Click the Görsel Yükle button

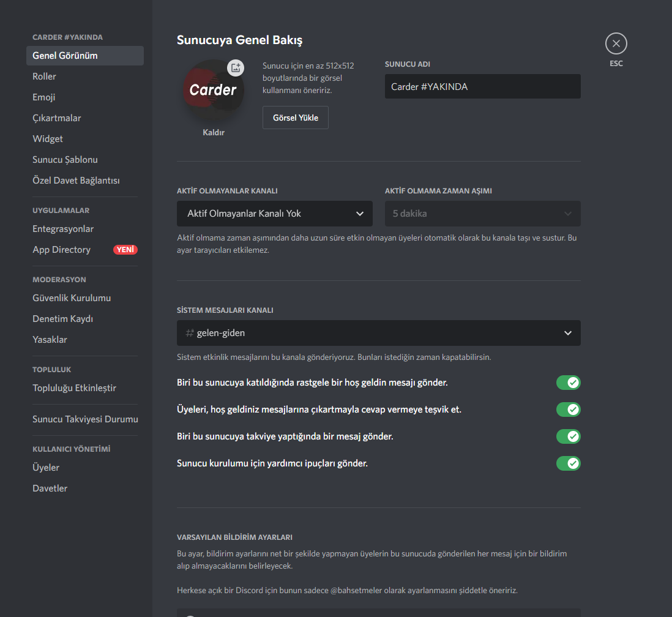pyautogui.click(x=295, y=118)
